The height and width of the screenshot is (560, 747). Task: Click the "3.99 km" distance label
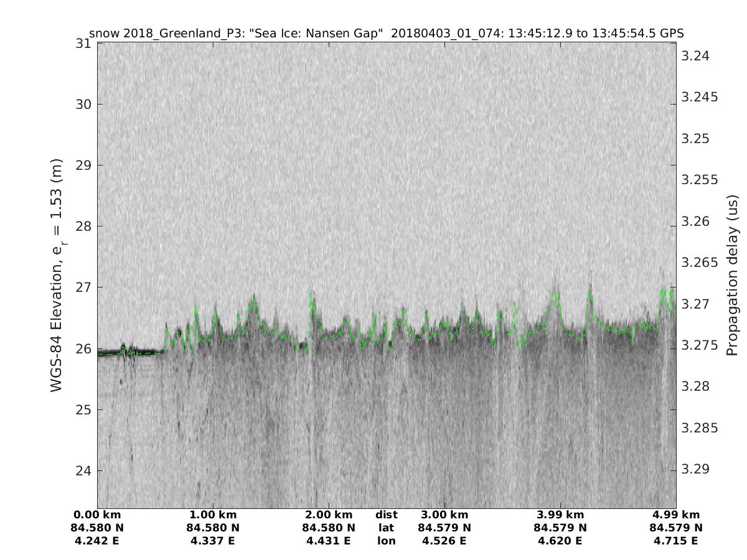pyautogui.click(x=560, y=515)
